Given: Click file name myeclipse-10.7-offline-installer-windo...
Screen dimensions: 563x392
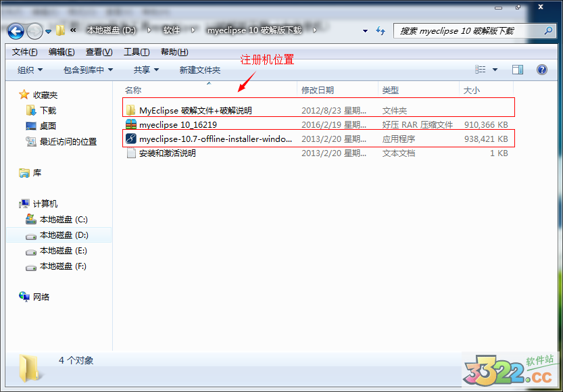Looking at the screenshot, I should tap(216, 139).
